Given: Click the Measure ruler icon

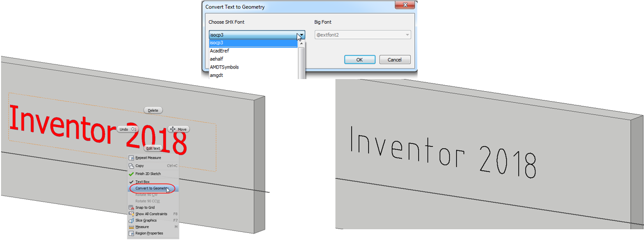Looking at the screenshot, I should [131, 227].
